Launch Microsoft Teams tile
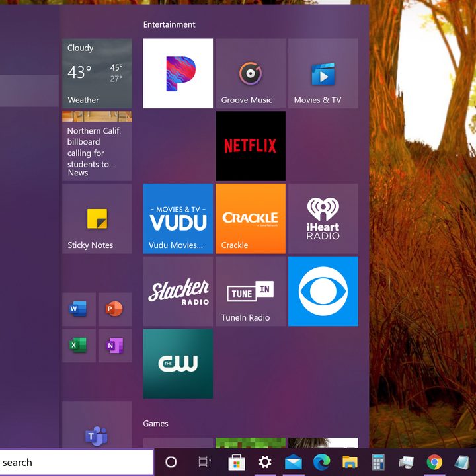This screenshot has width=476, height=476. tap(97, 424)
